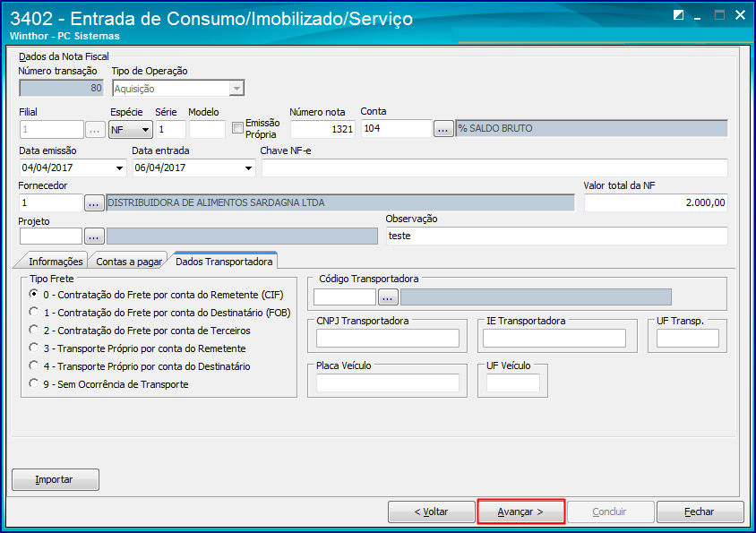Expand the Tipo de Operação dropdown
This screenshot has height=533, width=756.
pos(236,89)
